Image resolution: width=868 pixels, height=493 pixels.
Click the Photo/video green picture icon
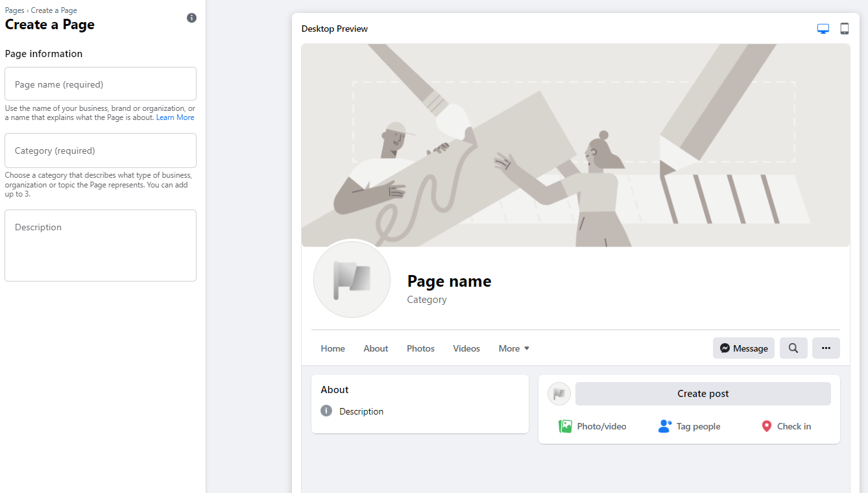tap(565, 426)
